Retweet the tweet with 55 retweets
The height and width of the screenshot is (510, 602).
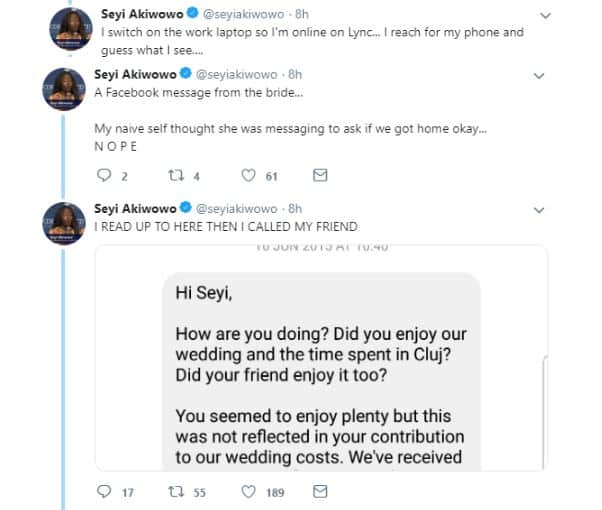(x=180, y=492)
